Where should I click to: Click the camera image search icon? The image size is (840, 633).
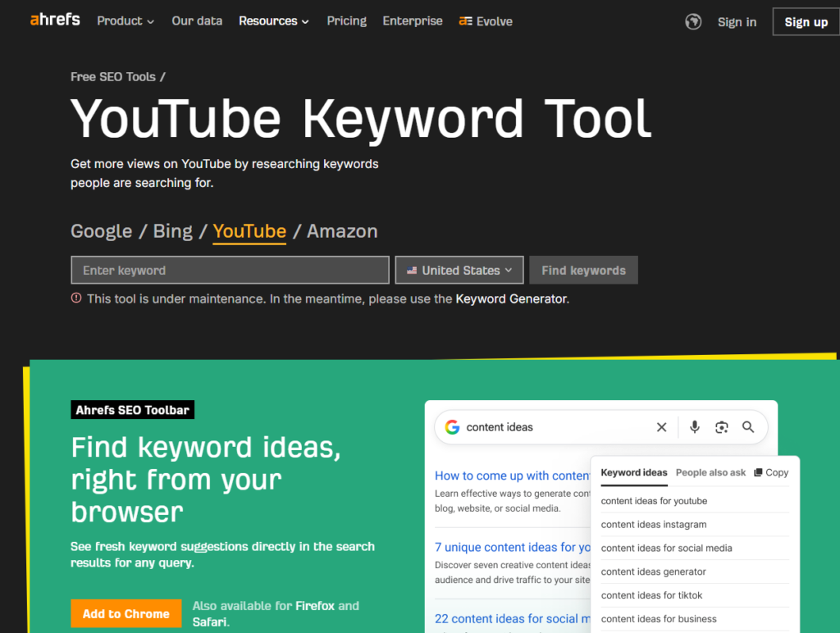[721, 427]
